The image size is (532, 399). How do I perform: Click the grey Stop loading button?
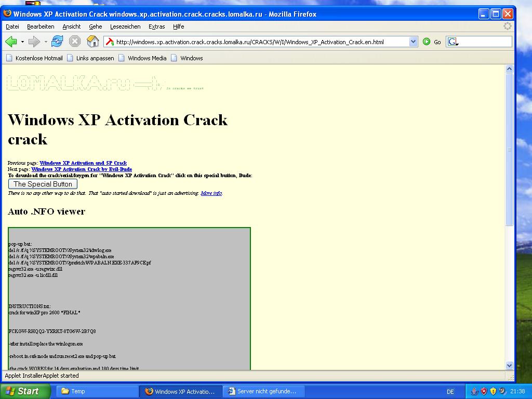75,42
